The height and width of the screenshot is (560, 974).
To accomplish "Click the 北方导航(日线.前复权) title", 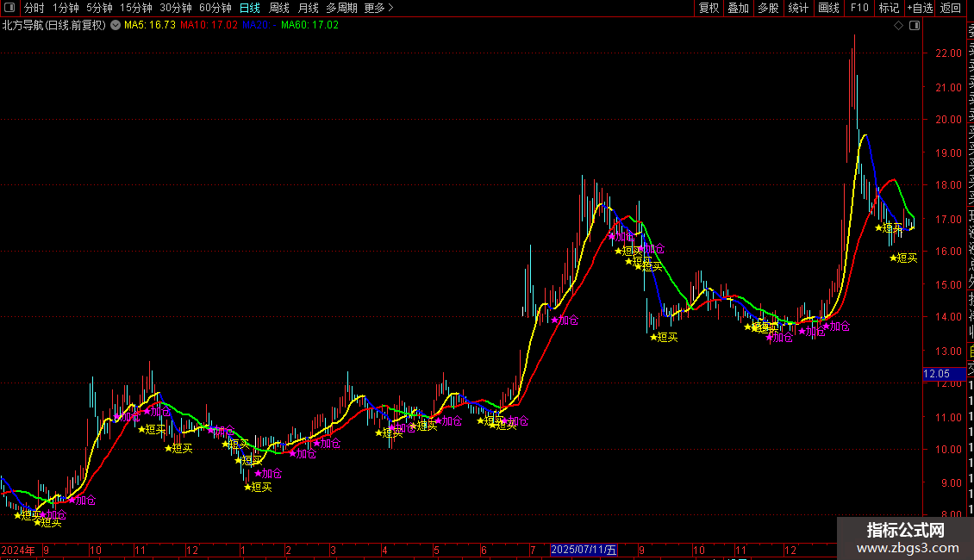I will (x=54, y=26).
